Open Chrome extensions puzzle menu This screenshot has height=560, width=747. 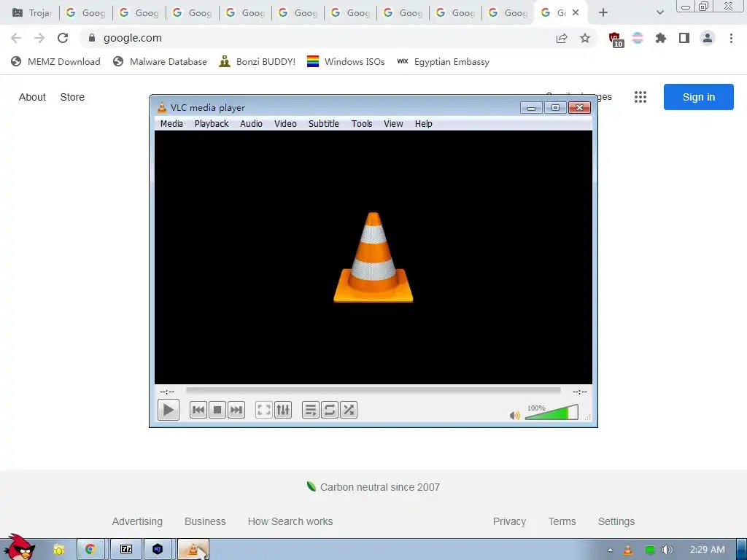pos(661,38)
